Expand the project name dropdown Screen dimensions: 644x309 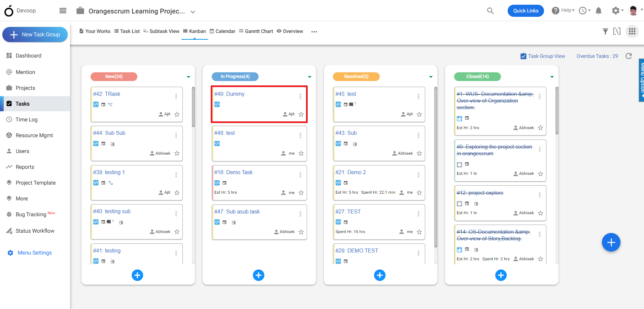pos(193,12)
